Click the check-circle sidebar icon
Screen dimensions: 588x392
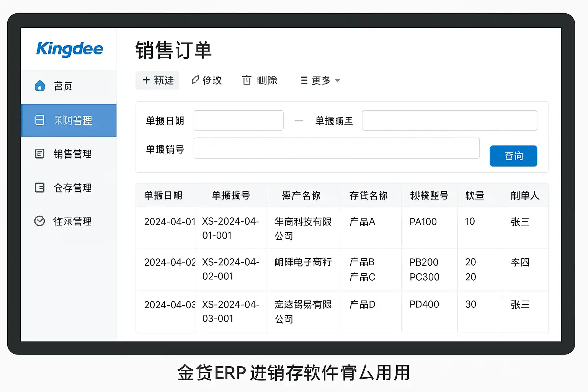point(39,221)
